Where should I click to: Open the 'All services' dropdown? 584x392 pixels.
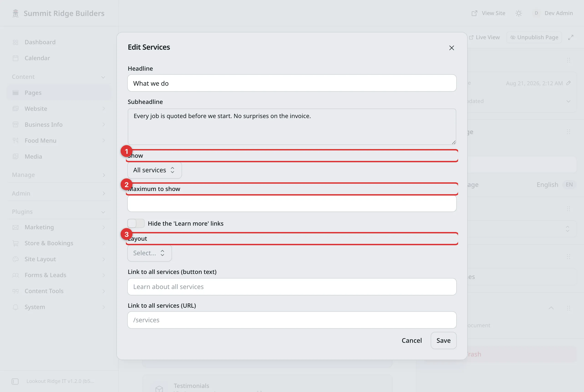pyautogui.click(x=154, y=170)
